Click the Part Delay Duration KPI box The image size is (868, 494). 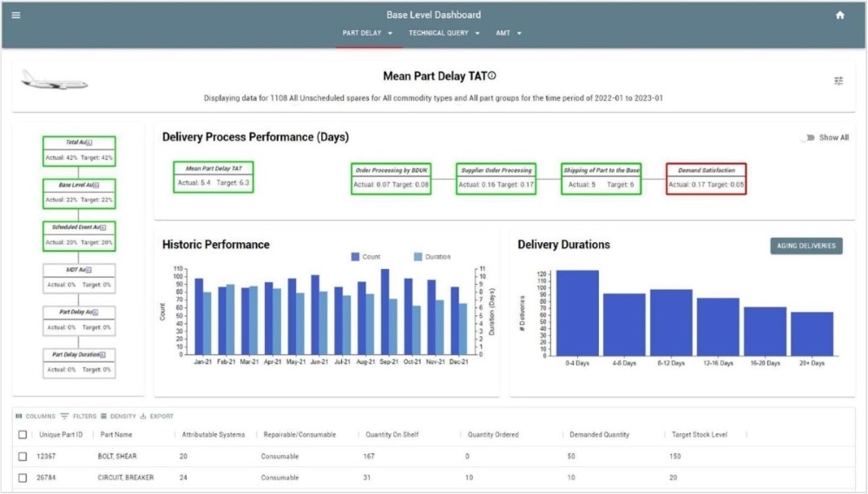[79, 363]
